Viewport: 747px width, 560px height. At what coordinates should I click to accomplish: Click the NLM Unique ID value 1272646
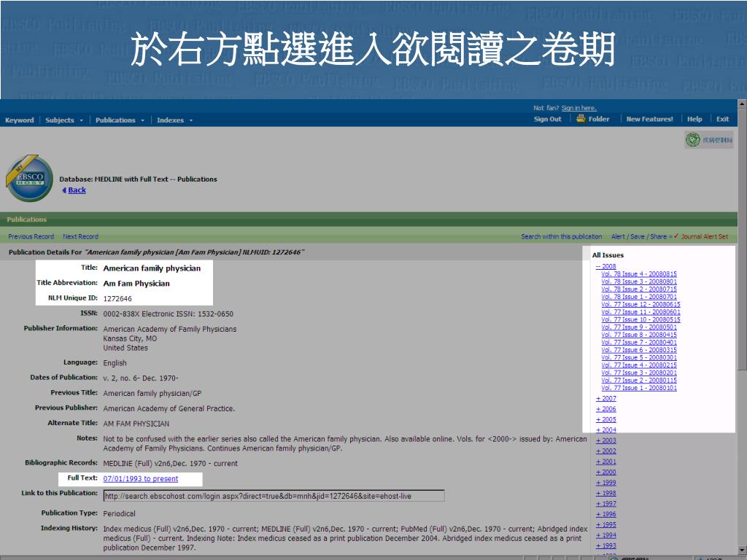(x=117, y=298)
